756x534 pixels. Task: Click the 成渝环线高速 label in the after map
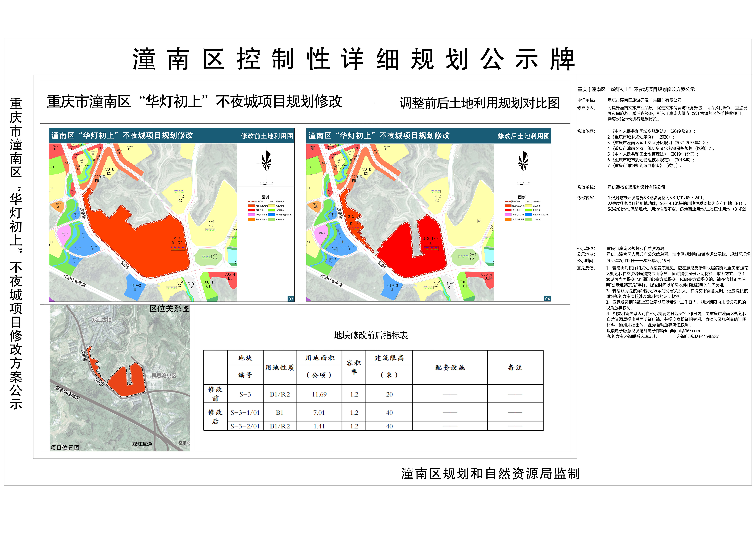click(x=331, y=281)
